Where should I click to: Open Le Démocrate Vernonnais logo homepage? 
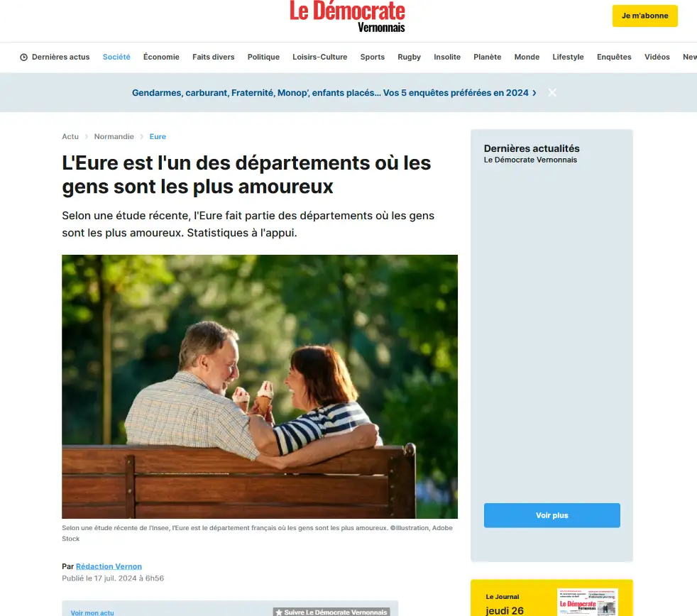click(x=347, y=16)
